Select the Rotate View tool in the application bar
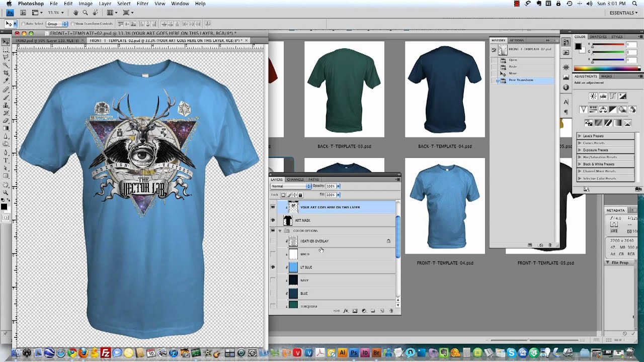644x362 pixels. pyautogui.click(x=95, y=12)
